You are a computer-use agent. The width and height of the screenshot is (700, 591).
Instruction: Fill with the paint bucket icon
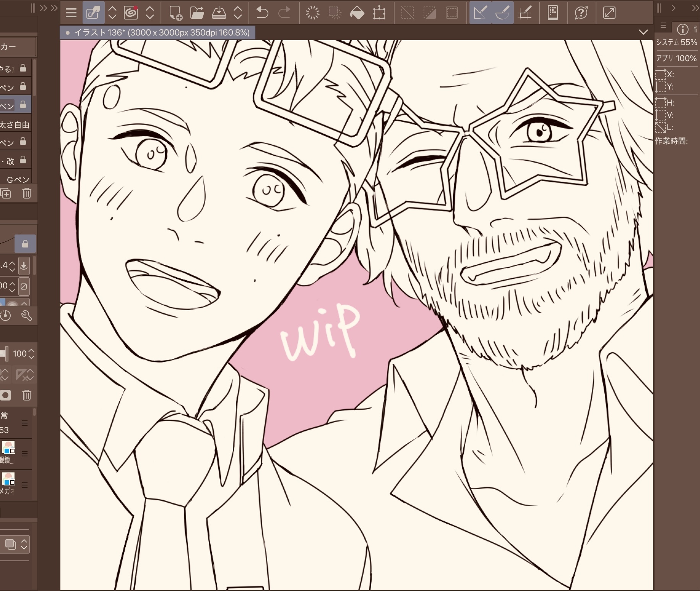pos(357,13)
